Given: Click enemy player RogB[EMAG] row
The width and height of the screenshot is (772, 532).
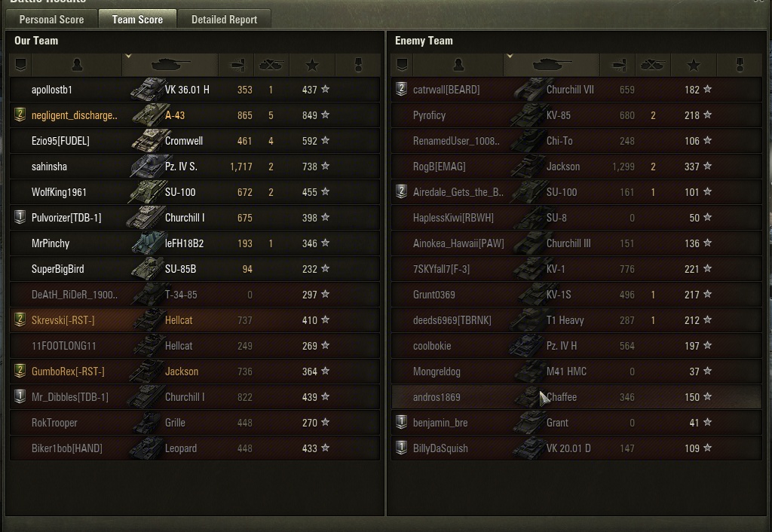Looking at the screenshot, I should pos(439,167).
